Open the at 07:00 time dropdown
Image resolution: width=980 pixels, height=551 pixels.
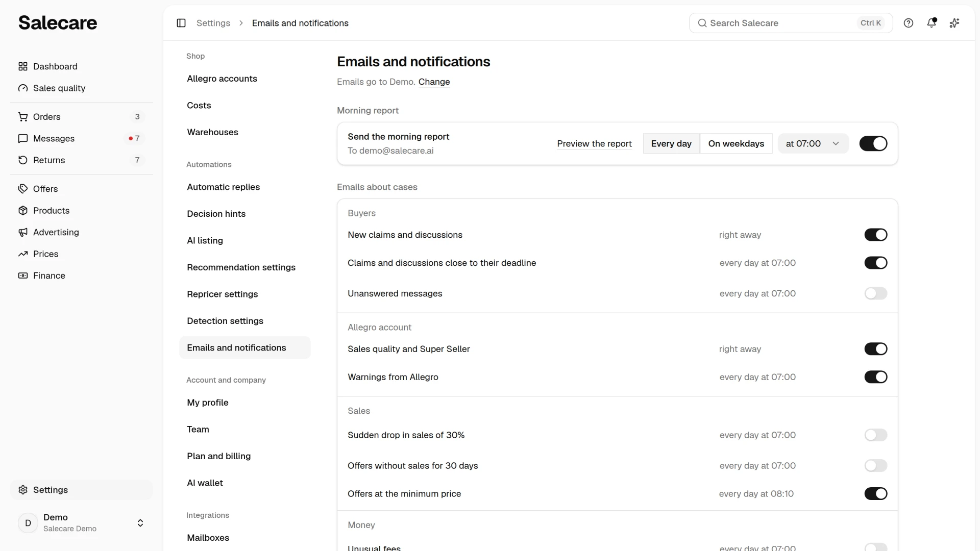click(x=813, y=143)
